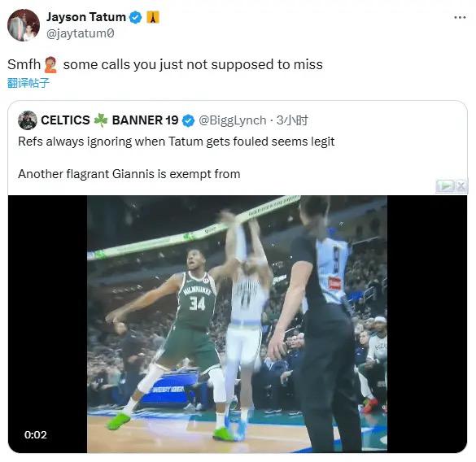Click the 3小时 timestamp
This screenshot has height=462, width=476.
(292, 120)
